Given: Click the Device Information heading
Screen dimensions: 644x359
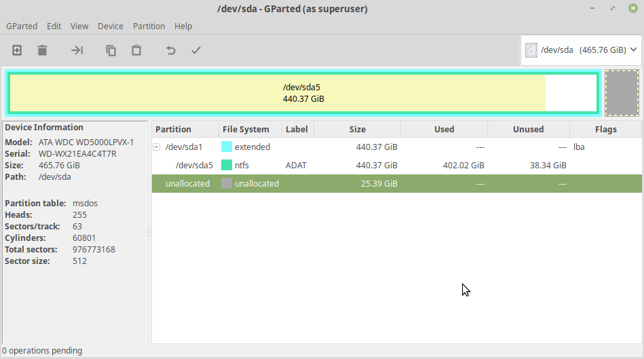Looking at the screenshot, I should click(x=44, y=128).
